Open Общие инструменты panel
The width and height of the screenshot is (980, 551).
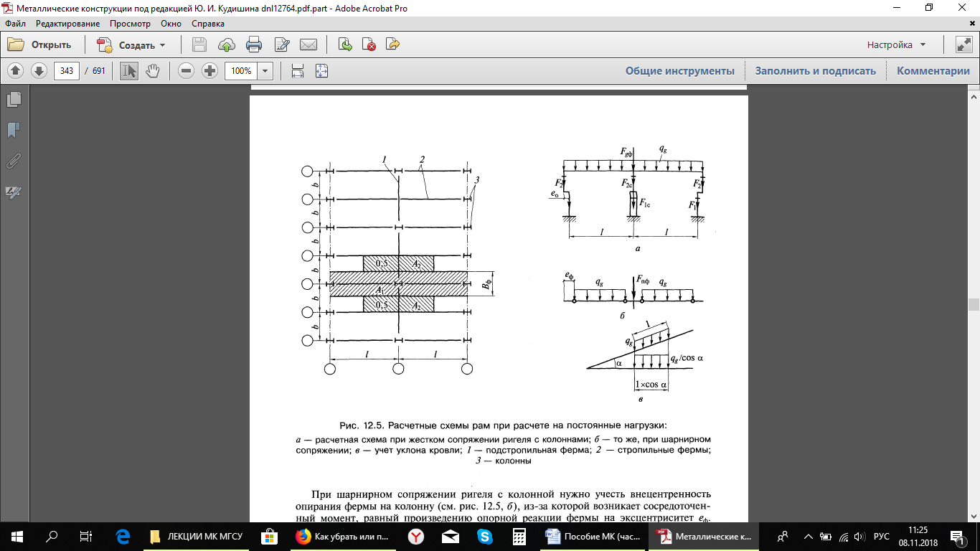(x=680, y=71)
